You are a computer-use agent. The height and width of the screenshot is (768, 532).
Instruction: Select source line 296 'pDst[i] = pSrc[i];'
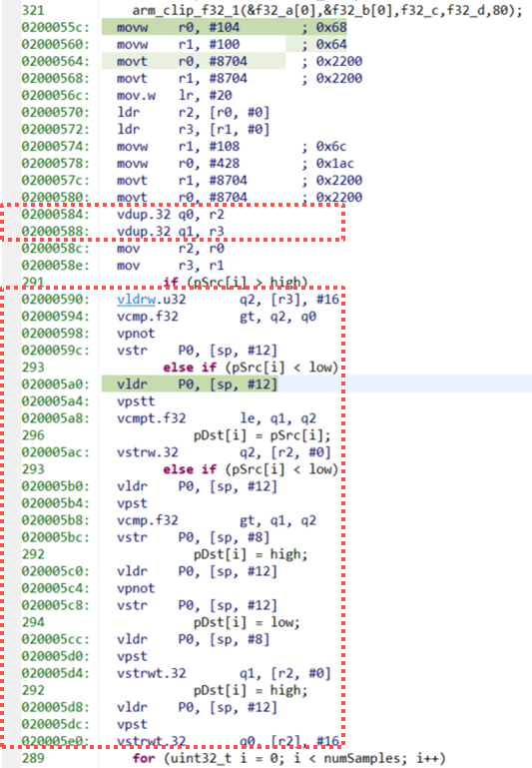click(x=263, y=435)
